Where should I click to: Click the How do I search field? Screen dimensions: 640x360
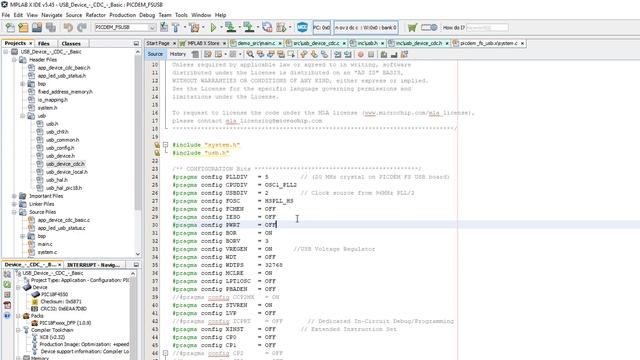pyautogui.click(x=487, y=27)
